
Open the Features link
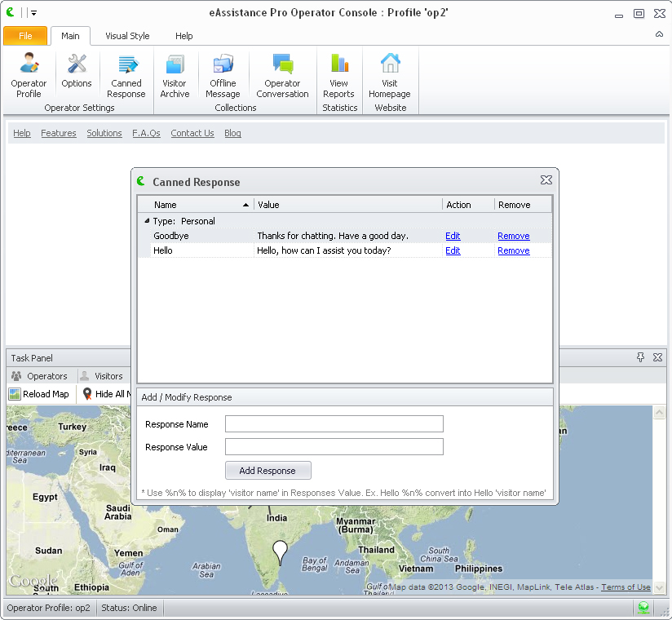[59, 133]
